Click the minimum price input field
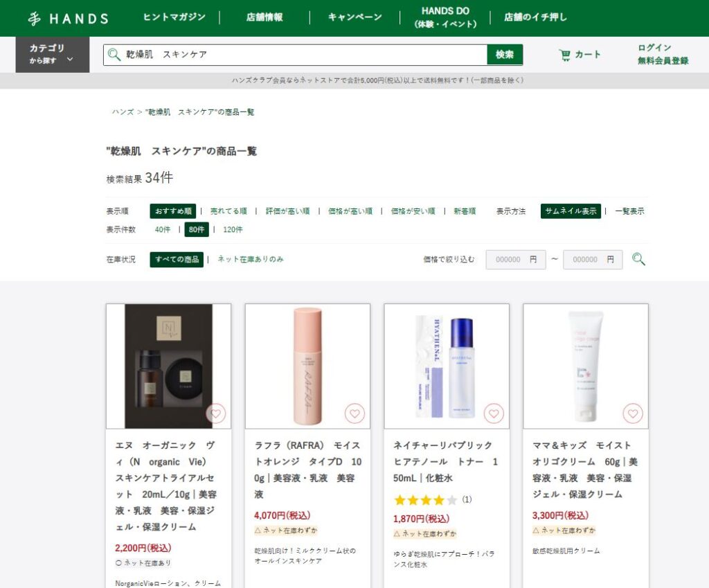709x588 pixels. coord(516,260)
